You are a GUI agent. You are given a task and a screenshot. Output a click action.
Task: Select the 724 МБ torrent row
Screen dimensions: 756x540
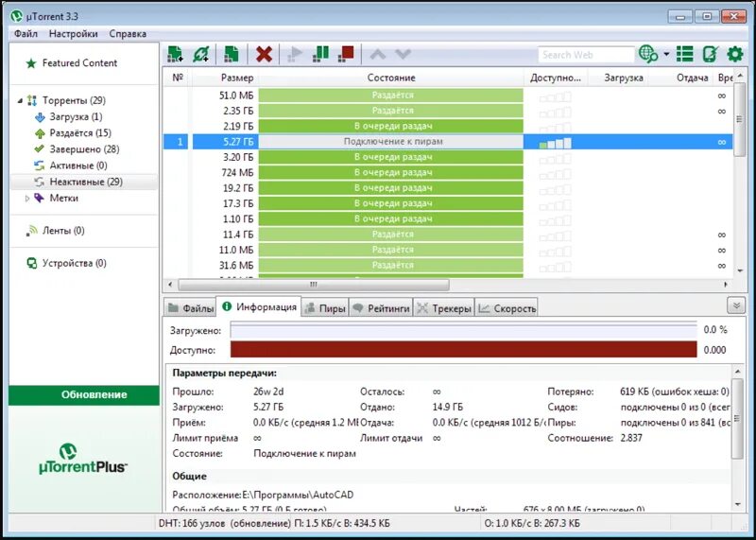[448, 173]
